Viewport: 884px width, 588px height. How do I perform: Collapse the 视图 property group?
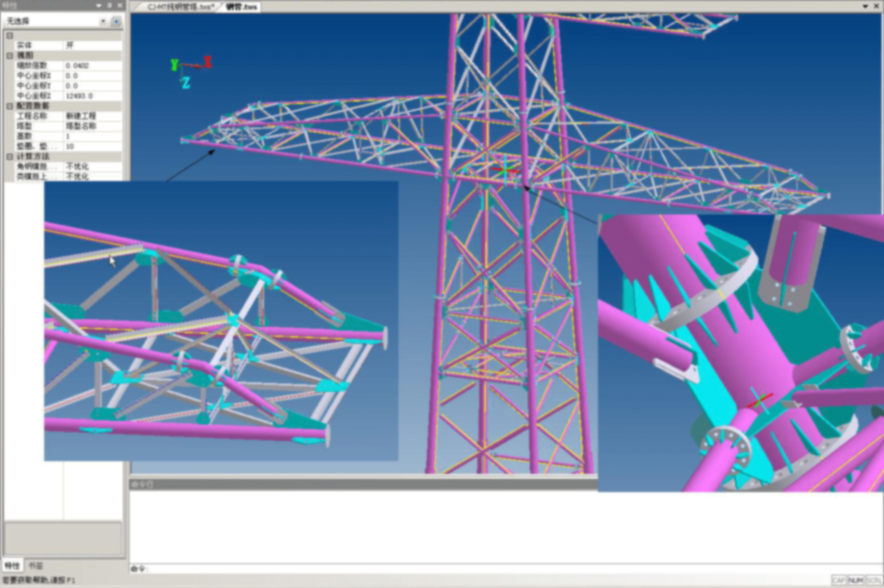9,56
